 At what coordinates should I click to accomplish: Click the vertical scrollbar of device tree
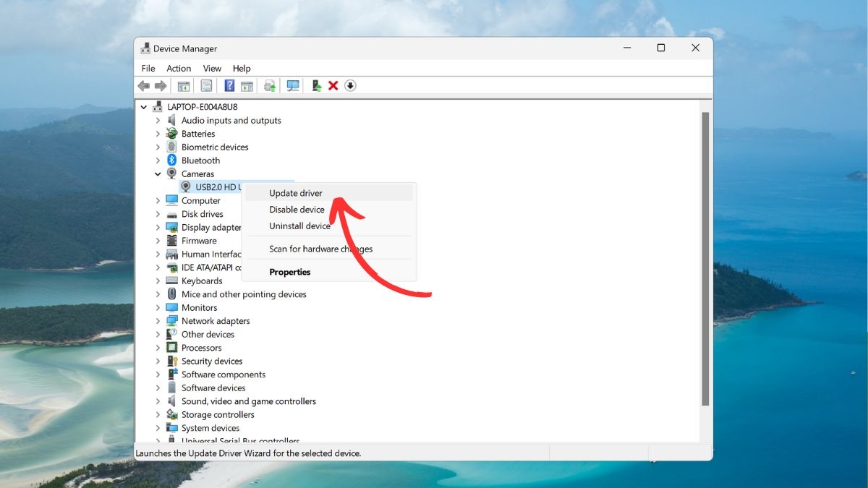(705, 259)
